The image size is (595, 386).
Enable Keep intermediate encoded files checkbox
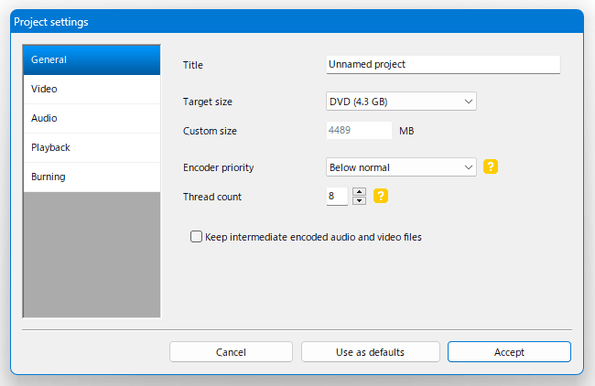[196, 237]
